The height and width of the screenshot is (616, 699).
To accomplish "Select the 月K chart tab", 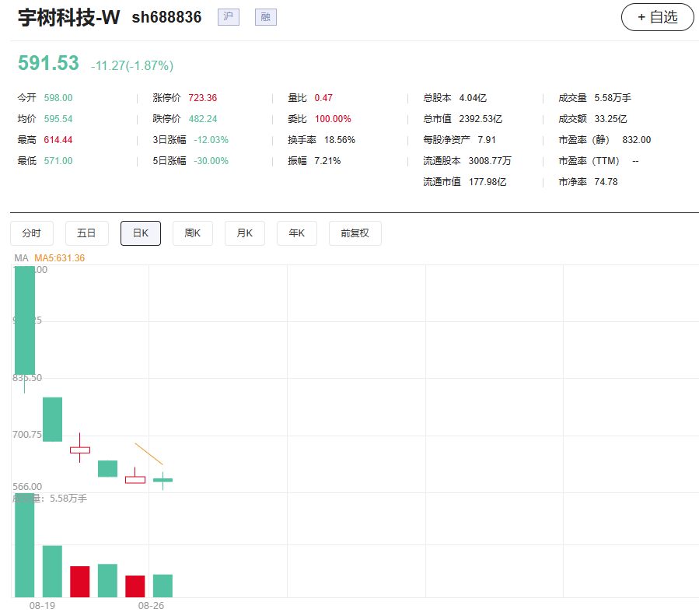I will (245, 233).
